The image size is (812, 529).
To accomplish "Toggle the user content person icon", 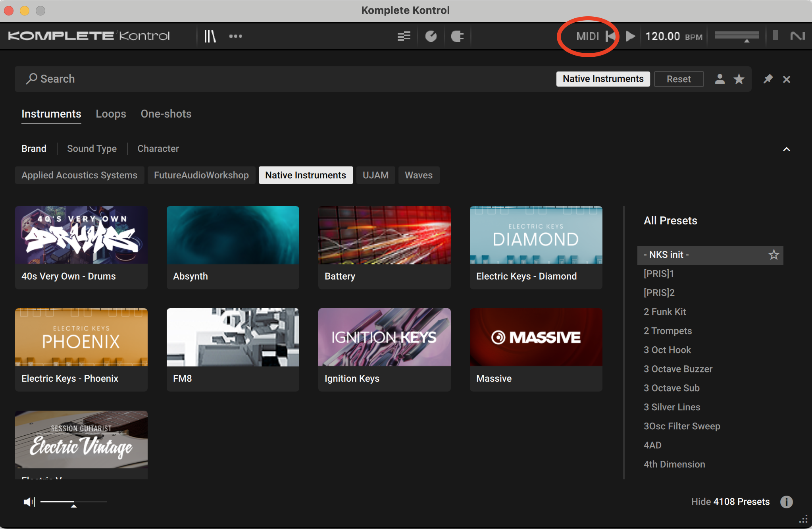I will tap(720, 79).
